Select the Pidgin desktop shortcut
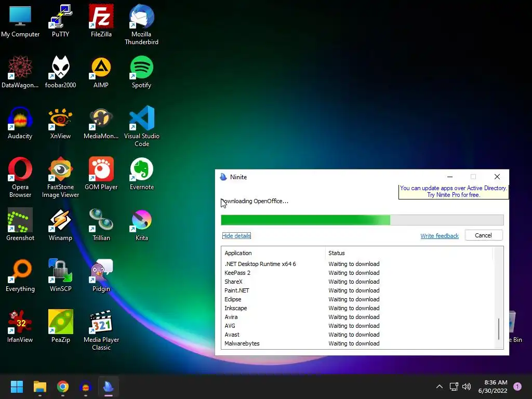This screenshot has height=399, width=532. (x=101, y=275)
